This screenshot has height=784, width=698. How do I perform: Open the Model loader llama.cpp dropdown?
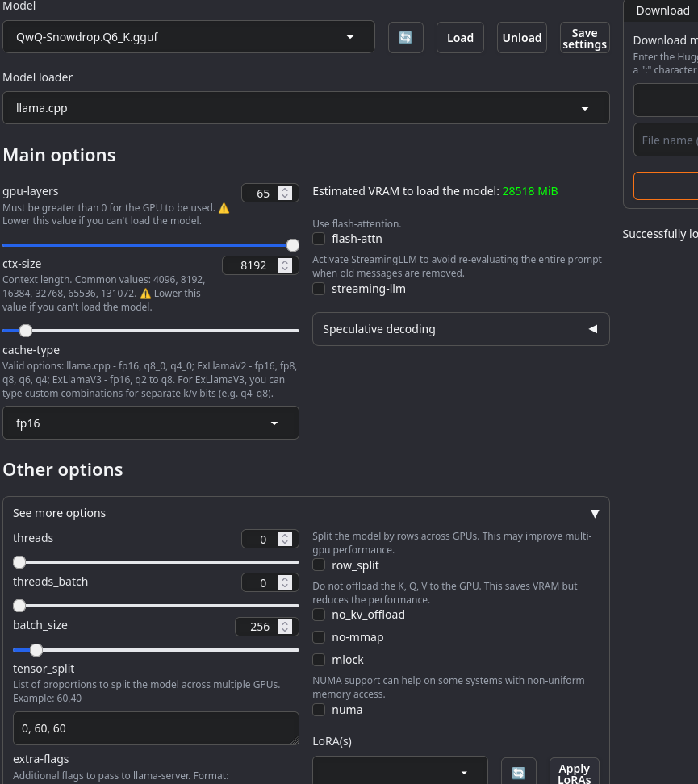pyautogui.click(x=306, y=108)
